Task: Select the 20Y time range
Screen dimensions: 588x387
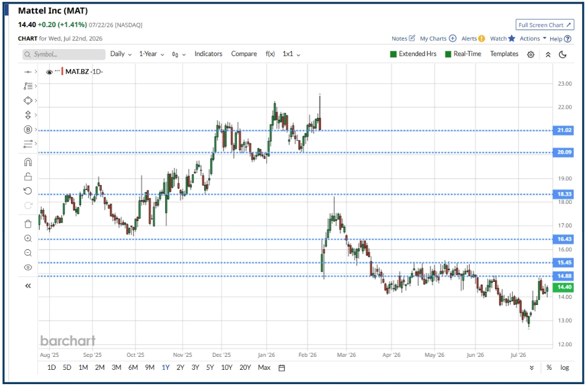Action: [x=245, y=368]
